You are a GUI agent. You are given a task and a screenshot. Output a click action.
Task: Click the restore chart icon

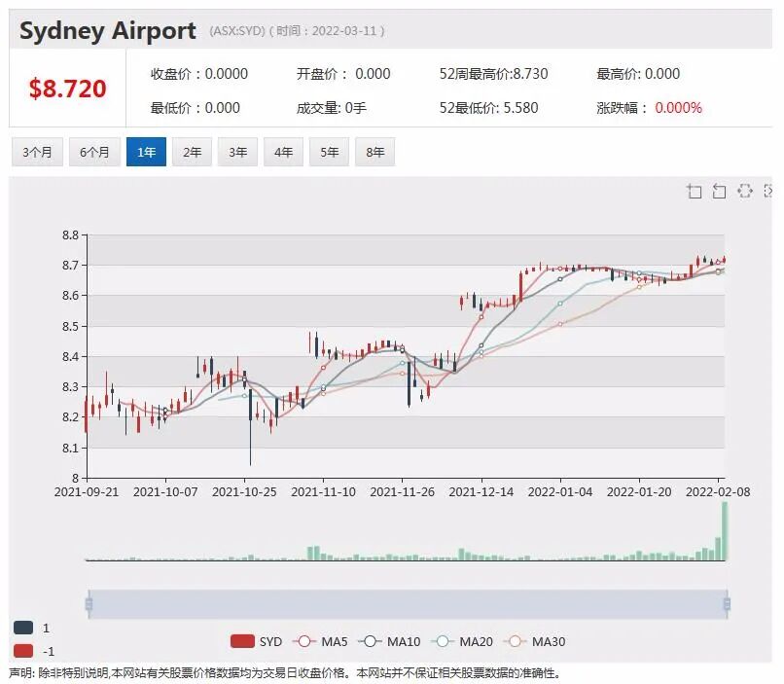coord(744,191)
